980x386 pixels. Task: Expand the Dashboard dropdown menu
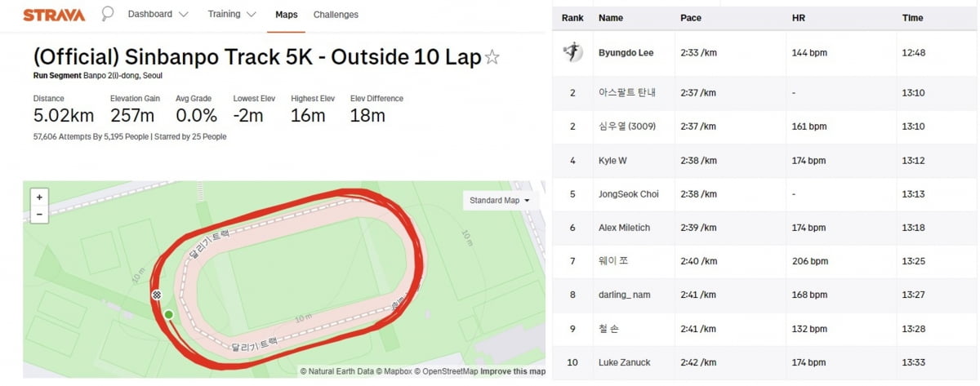click(158, 15)
